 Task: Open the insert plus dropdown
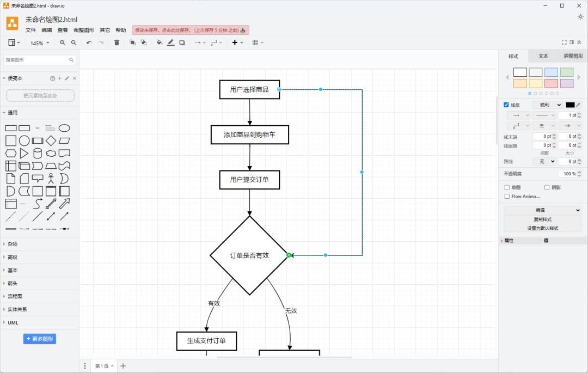[237, 42]
